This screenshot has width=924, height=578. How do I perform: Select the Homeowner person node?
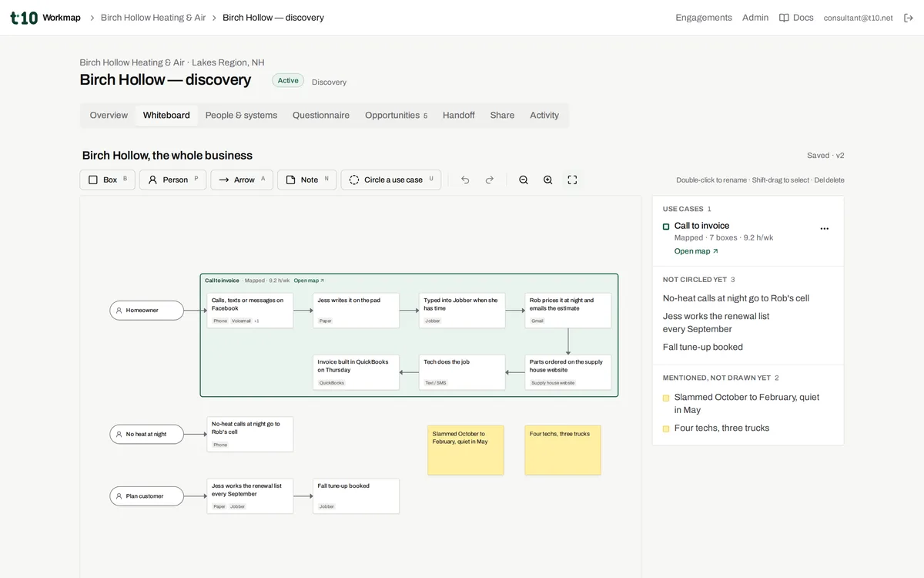147,311
